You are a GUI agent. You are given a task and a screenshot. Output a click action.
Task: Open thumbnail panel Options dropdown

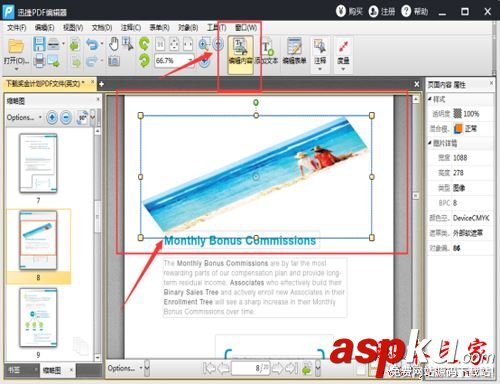pyautogui.click(x=24, y=117)
